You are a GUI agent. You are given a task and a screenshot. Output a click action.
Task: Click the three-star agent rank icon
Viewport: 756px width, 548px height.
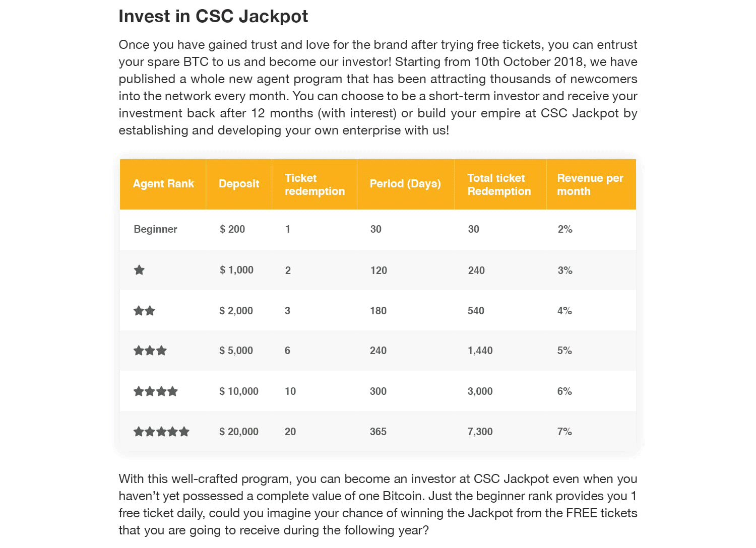point(150,351)
